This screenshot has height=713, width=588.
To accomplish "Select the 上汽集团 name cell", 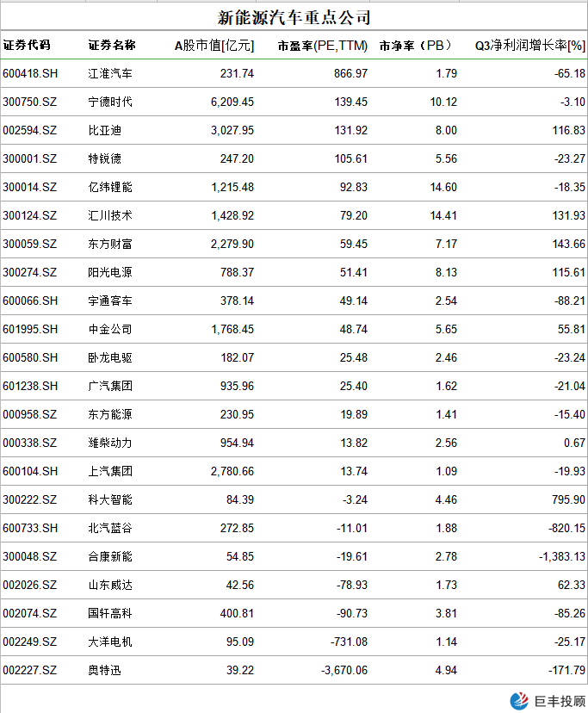I will [x=110, y=472].
